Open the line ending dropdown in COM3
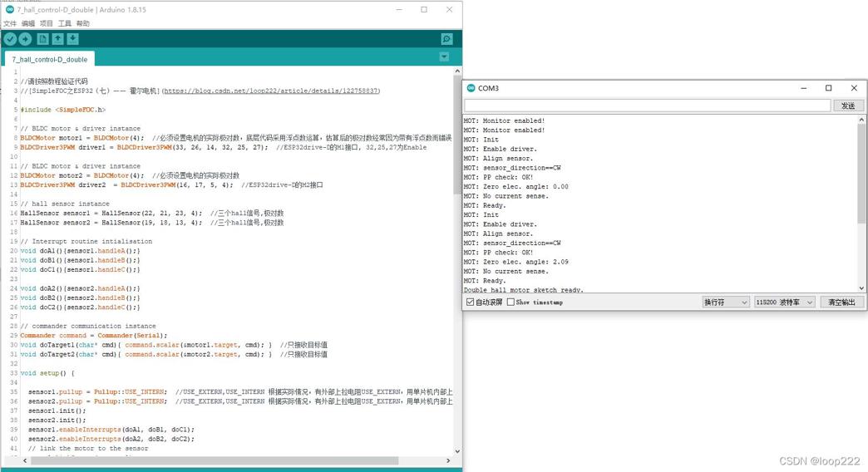868x472 pixels. [725, 302]
